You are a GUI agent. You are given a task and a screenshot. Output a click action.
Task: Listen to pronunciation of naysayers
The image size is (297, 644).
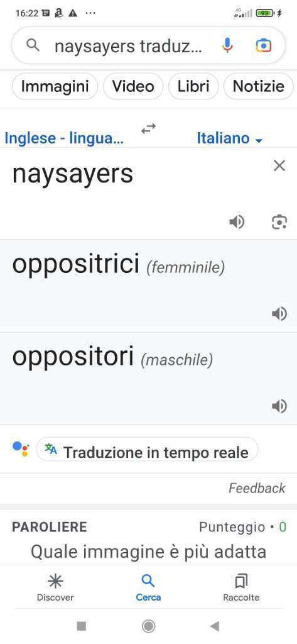(x=237, y=222)
